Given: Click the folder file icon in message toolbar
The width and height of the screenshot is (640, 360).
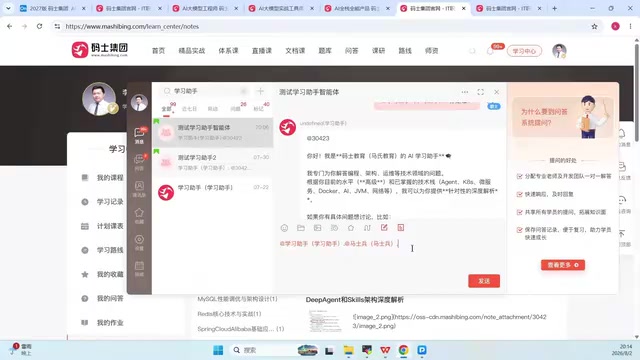Looking at the screenshot, I should pyautogui.click(x=301, y=228).
